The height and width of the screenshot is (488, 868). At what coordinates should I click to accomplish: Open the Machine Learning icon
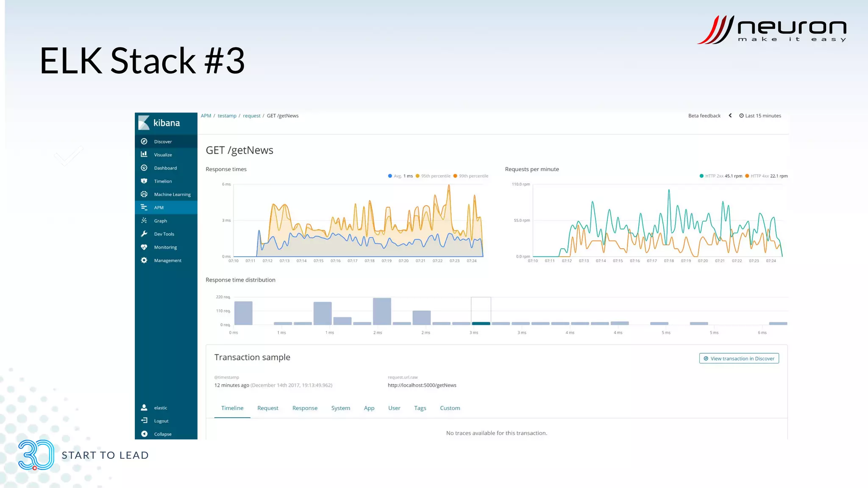[144, 194]
